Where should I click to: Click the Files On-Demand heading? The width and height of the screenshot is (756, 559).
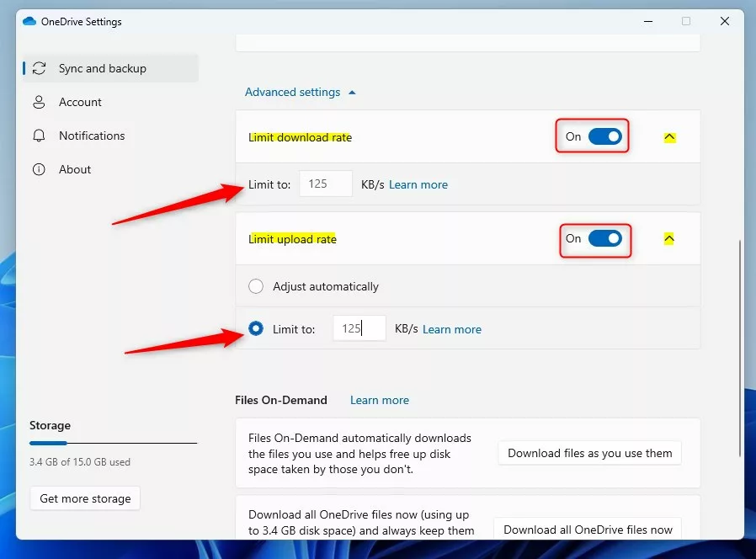tap(281, 401)
